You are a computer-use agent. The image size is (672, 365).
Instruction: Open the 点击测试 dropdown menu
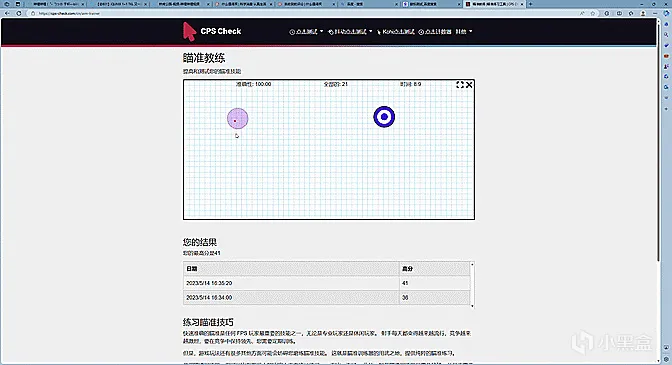[306, 32]
